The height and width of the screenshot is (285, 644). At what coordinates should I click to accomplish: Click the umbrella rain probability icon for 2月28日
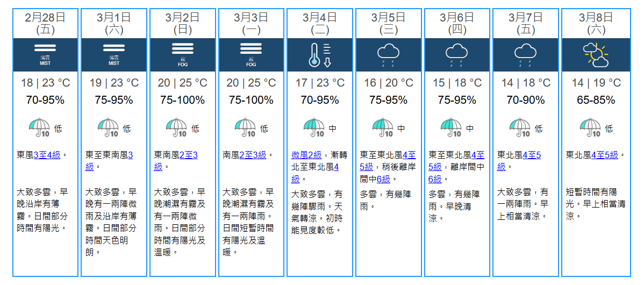(39, 128)
